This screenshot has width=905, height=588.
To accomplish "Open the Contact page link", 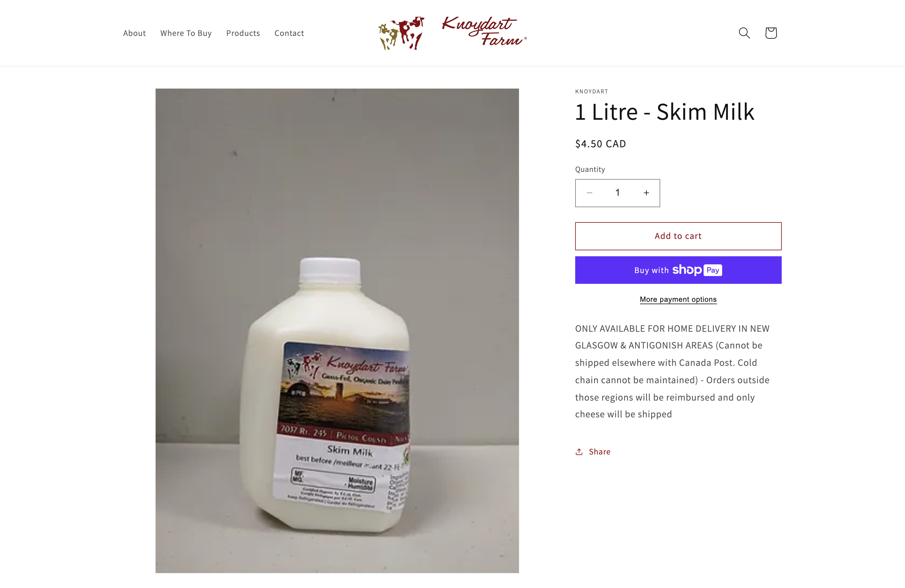I will [x=289, y=33].
